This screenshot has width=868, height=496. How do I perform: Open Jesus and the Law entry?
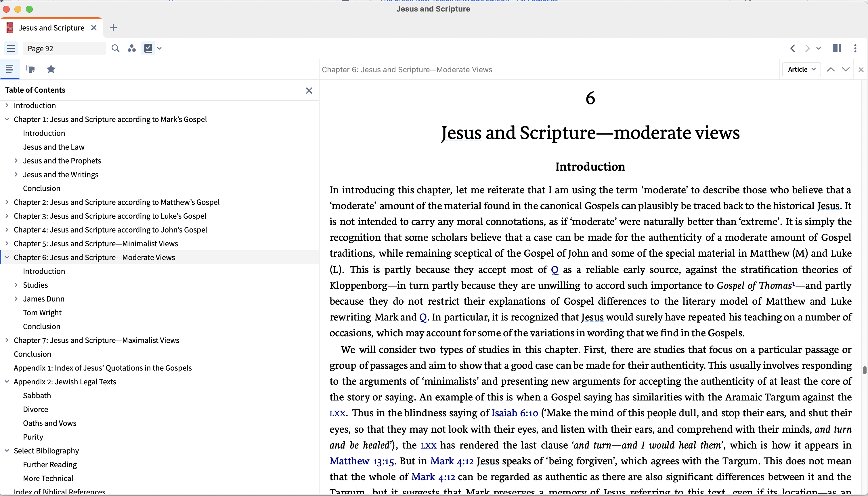pos(54,147)
